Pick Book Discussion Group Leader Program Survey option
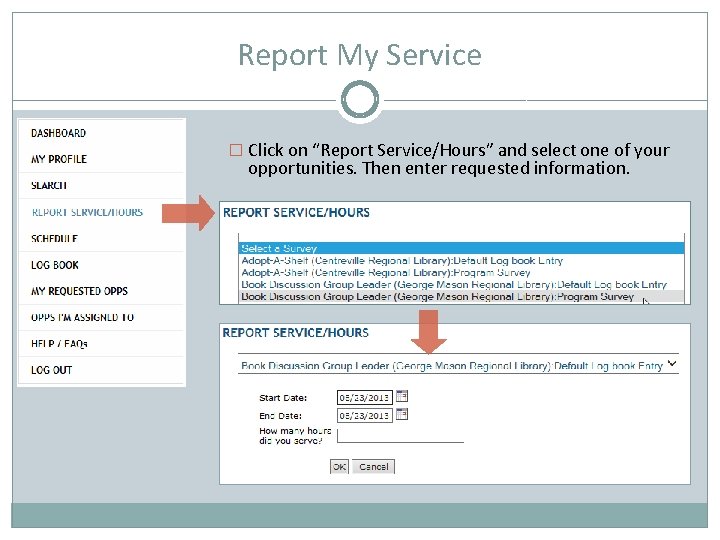The image size is (720, 540). click(461, 297)
